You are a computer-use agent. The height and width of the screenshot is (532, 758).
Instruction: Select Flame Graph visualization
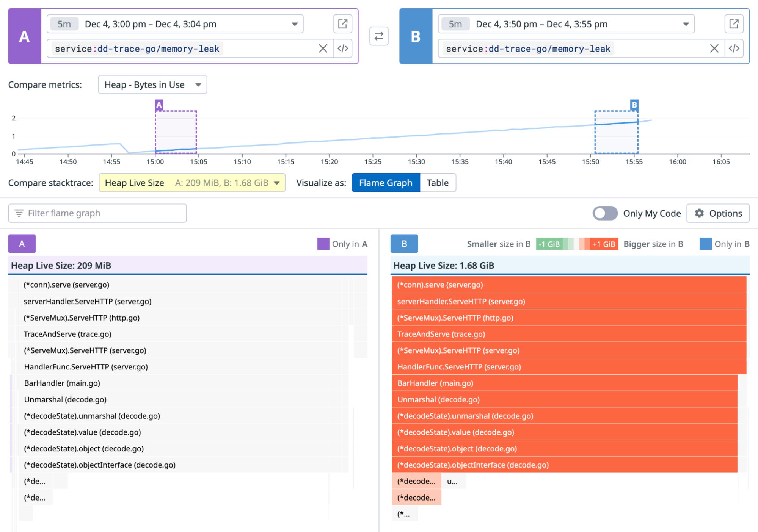(386, 182)
